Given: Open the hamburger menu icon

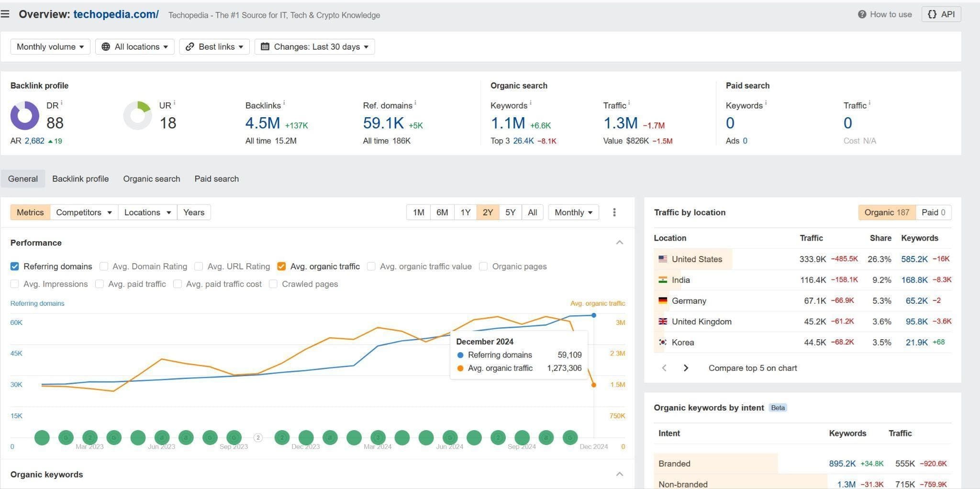Looking at the screenshot, I should click(x=5, y=14).
